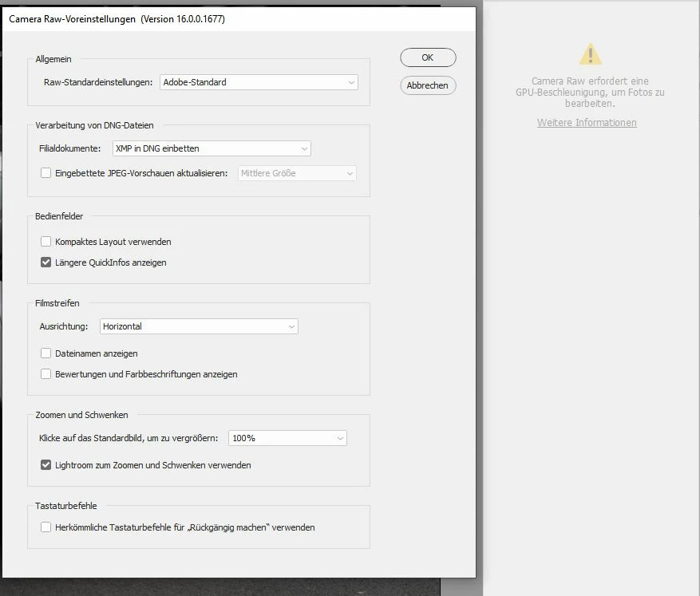Click the Ausrichtung label
700x596 pixels.
[63, 326]
